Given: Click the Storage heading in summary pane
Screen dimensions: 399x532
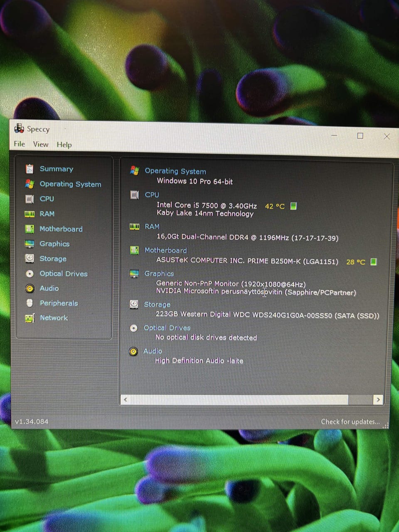Looking at the screenshot, I should coord(157,304).
